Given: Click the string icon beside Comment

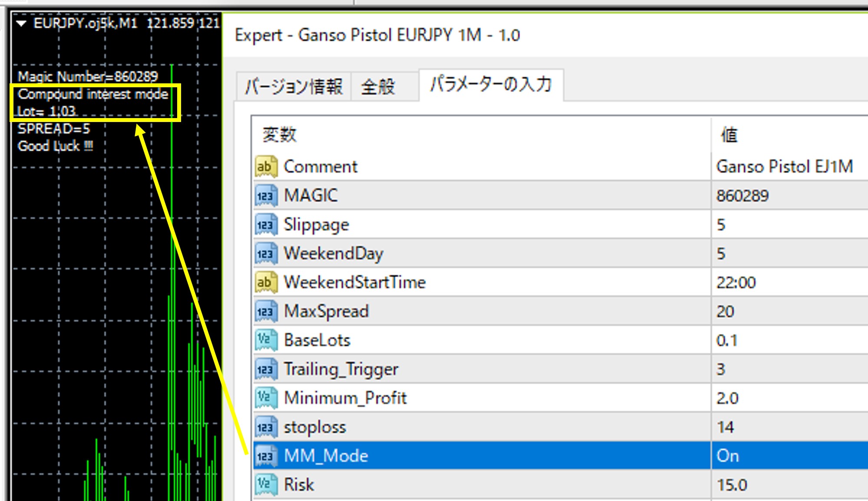Looking at the screenshot, I should pos(266,167).
